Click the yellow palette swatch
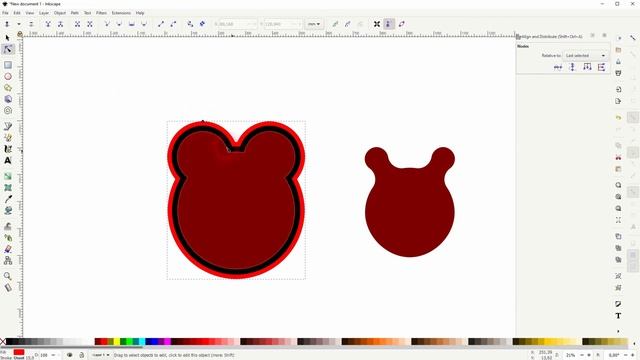The height and width of the screenshot is (360, 640). [x=117, y=342]
